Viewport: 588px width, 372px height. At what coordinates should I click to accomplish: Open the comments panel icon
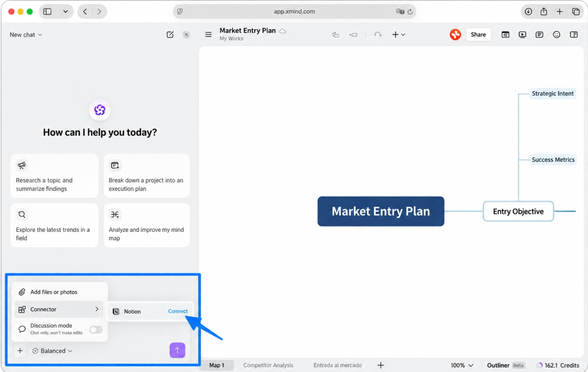[539, 35]
